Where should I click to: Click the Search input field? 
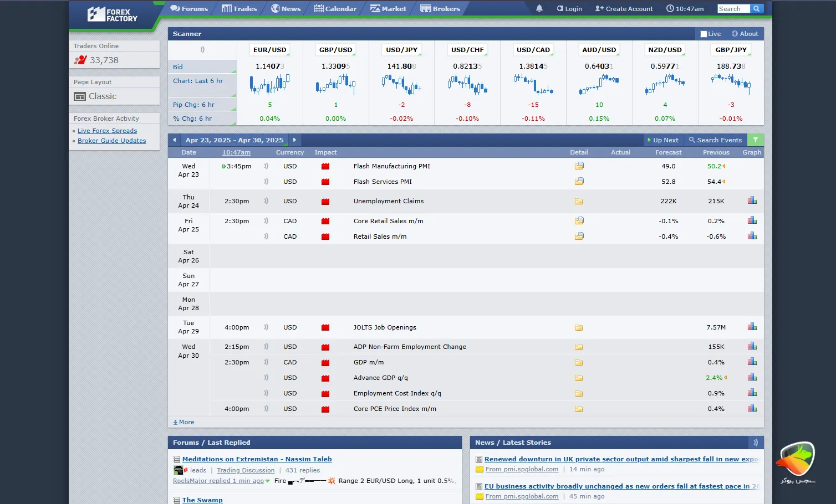tap(733, 8)
